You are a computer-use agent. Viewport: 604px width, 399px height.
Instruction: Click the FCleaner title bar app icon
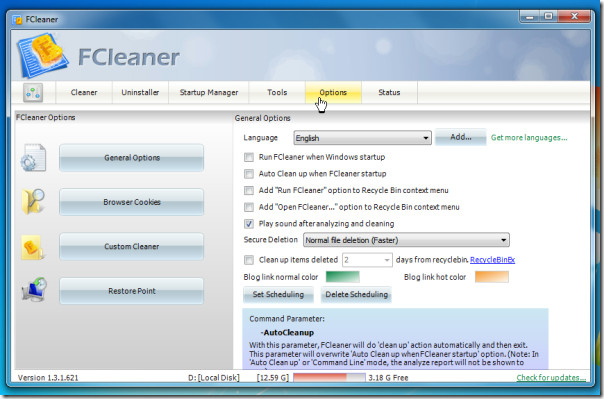coord(17,19)
